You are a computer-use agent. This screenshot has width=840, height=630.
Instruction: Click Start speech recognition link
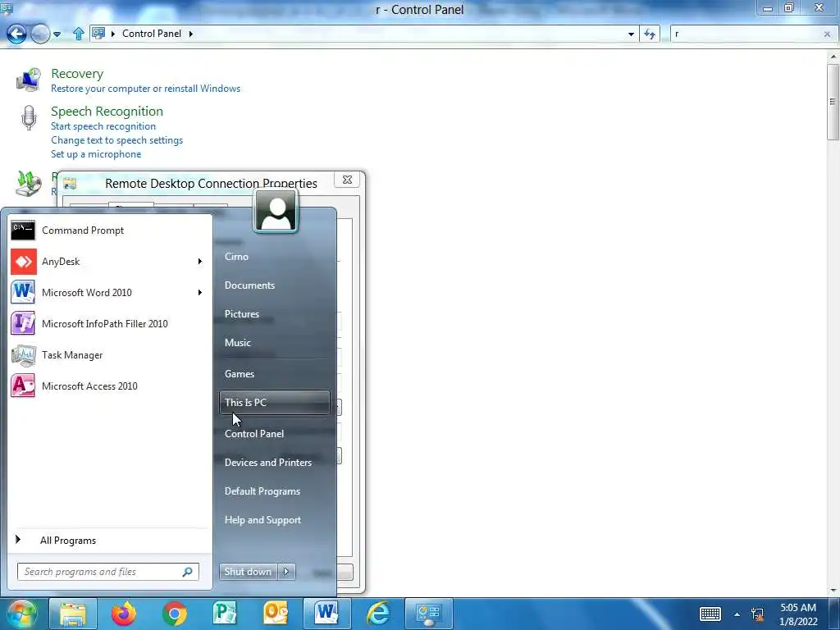point(103,126)
